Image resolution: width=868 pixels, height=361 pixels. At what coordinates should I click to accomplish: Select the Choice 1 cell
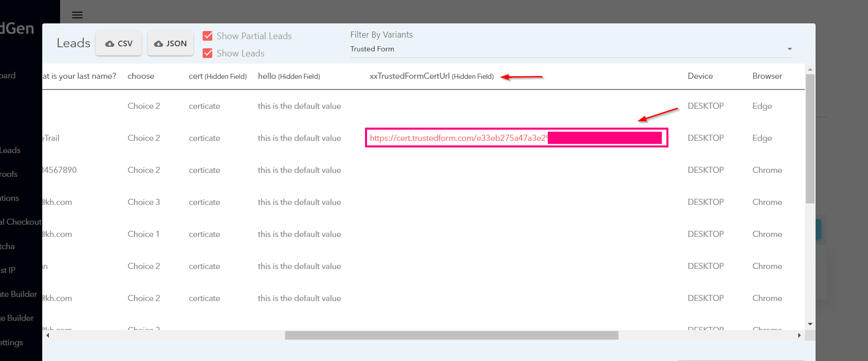point(144,234)
